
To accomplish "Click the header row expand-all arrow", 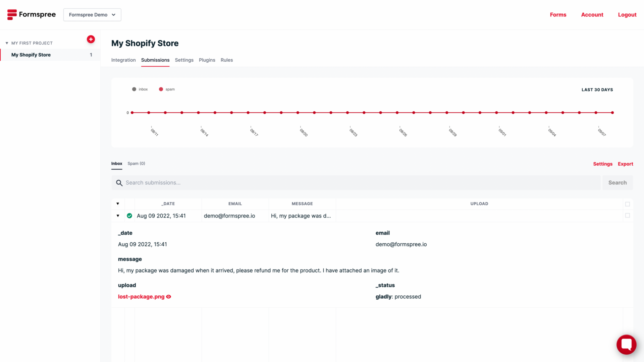I will click(x=118, y=204).
